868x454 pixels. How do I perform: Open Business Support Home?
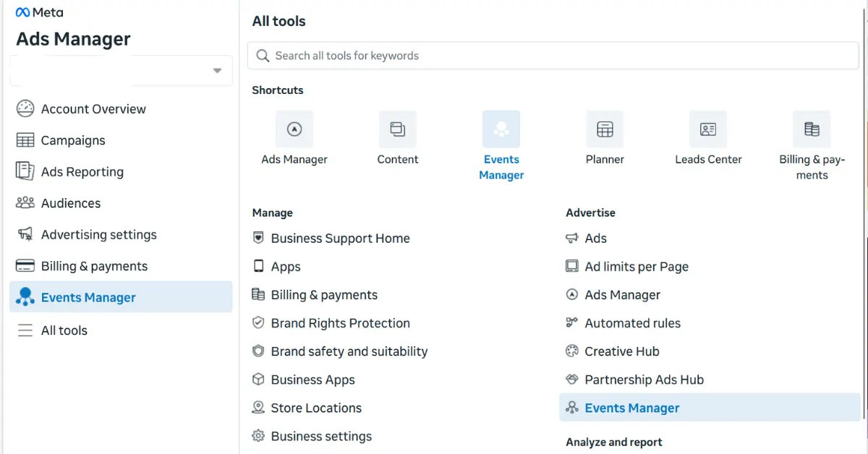click(x=340, y=238)
